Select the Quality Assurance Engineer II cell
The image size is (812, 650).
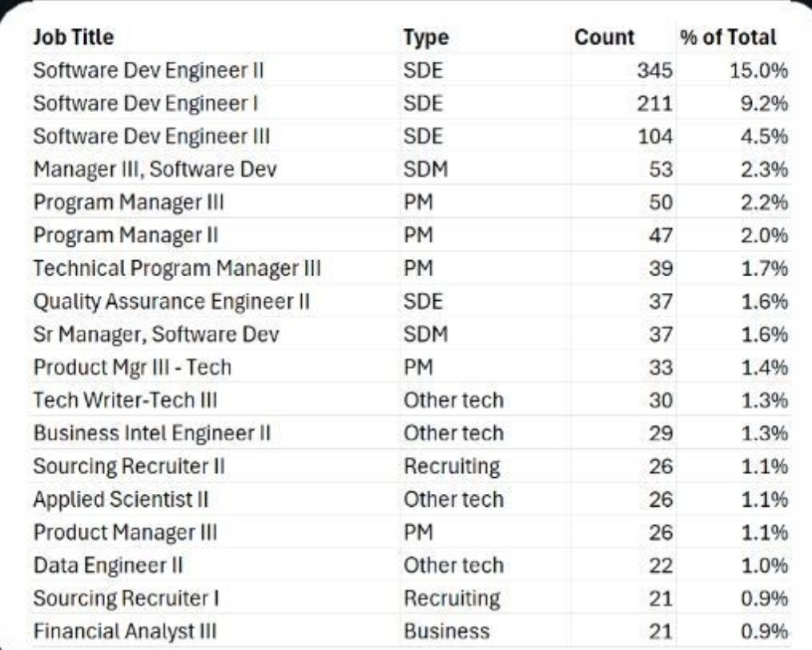[x=171, y=302]
